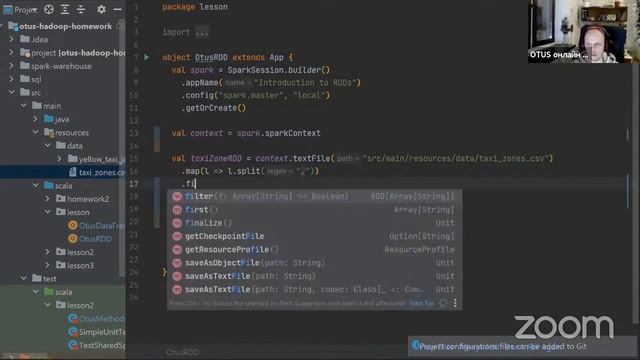Collapse the lesson2 package under test
The height and width of the screenshot is (360, 640).
[48, 305]
